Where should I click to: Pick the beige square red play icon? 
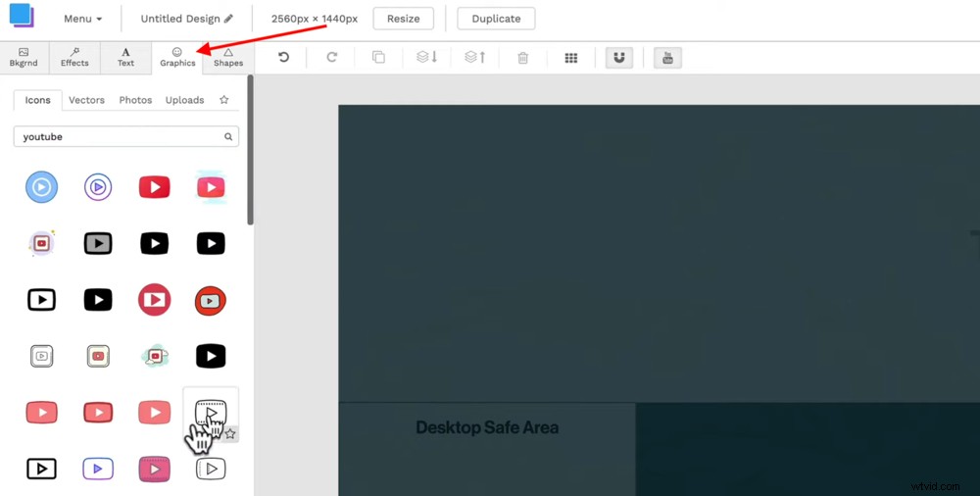(98, 356)
